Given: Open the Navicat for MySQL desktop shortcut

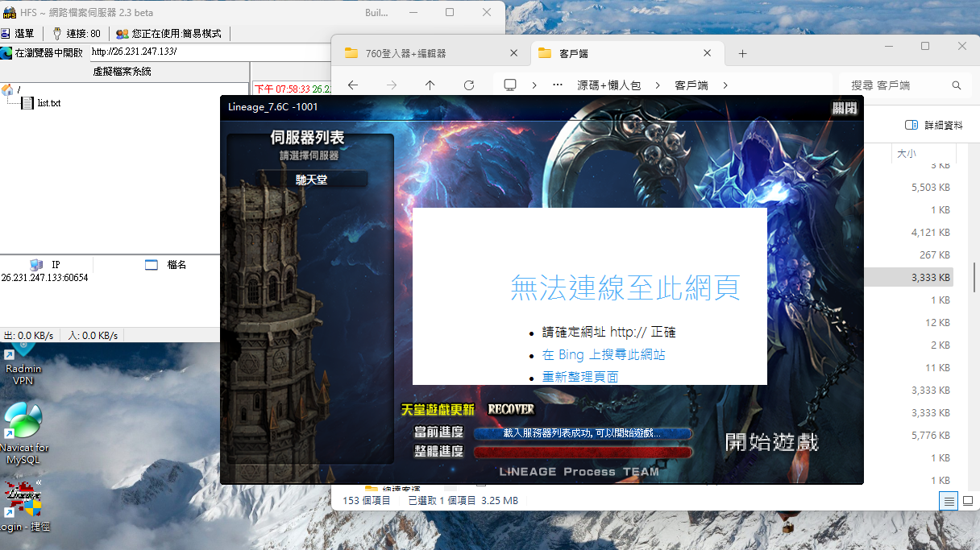Looking at the screenshot, I should pos(23,435).
